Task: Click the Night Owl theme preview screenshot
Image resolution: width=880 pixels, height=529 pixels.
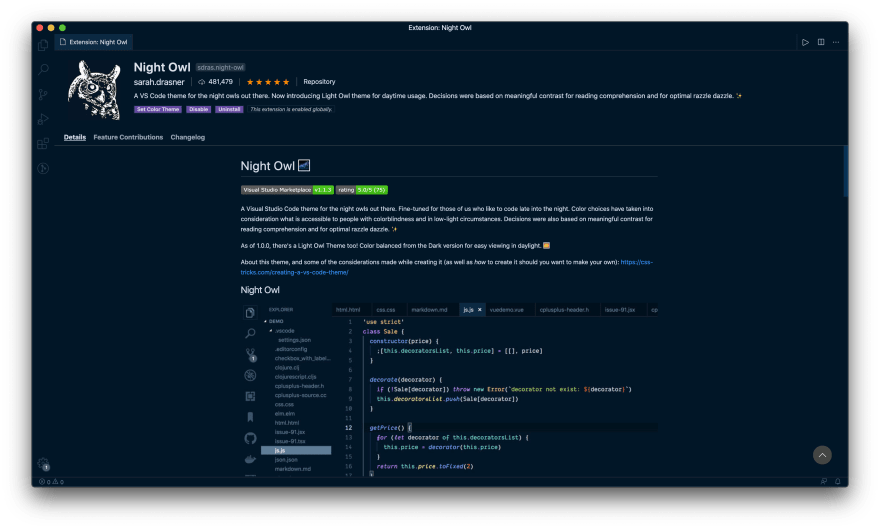Action: click(449, 390)
